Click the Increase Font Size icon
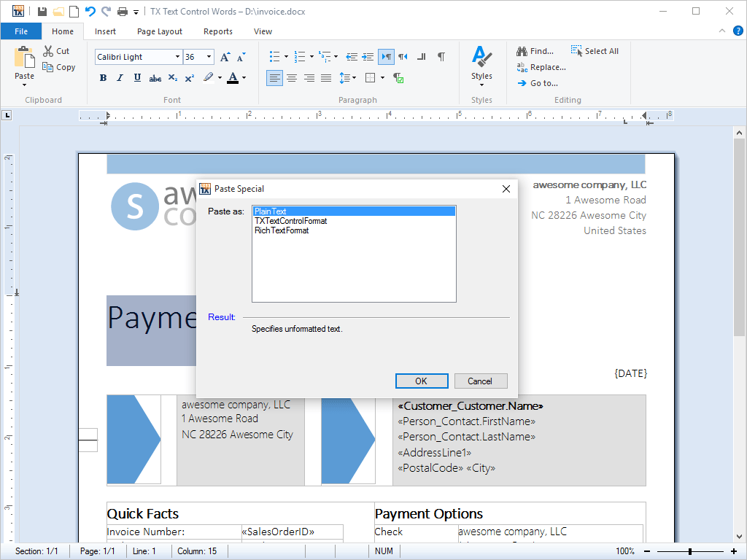 [225, 56]
